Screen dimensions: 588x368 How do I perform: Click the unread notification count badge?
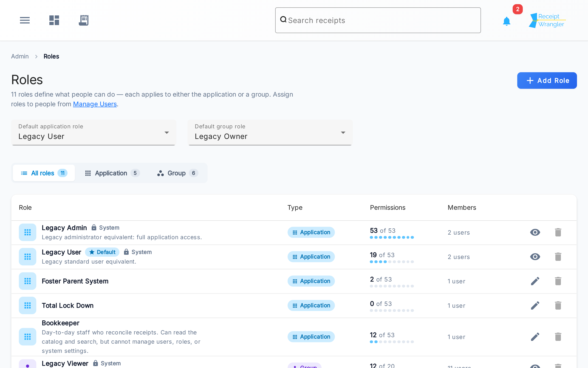click(517, 9)
